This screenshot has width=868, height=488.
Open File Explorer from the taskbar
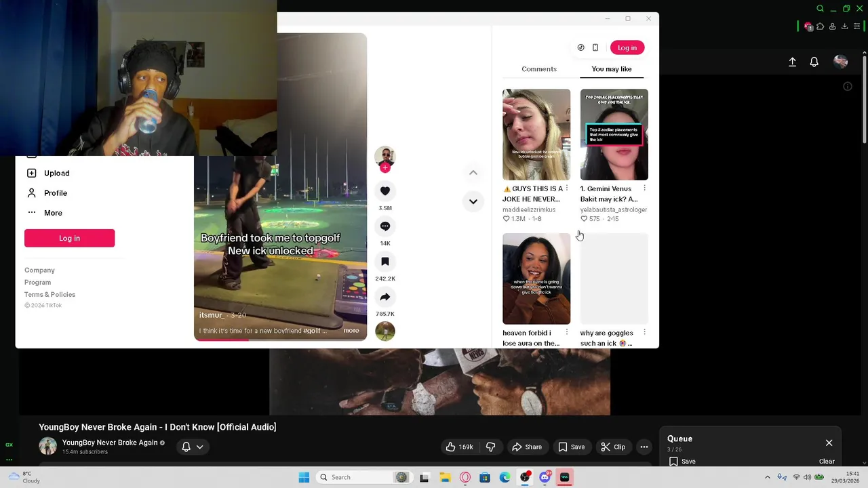pos(445,477)
